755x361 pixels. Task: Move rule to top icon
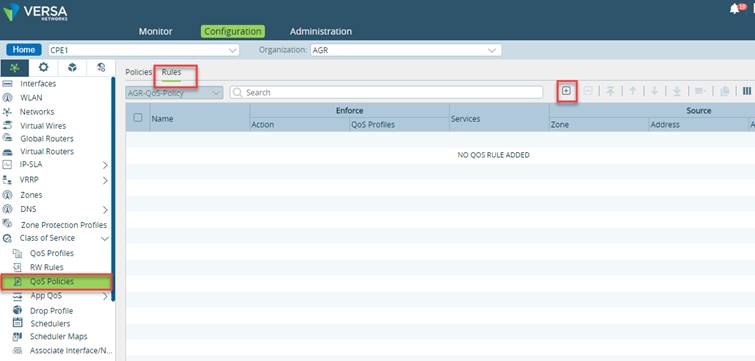(x=611, y=91)
